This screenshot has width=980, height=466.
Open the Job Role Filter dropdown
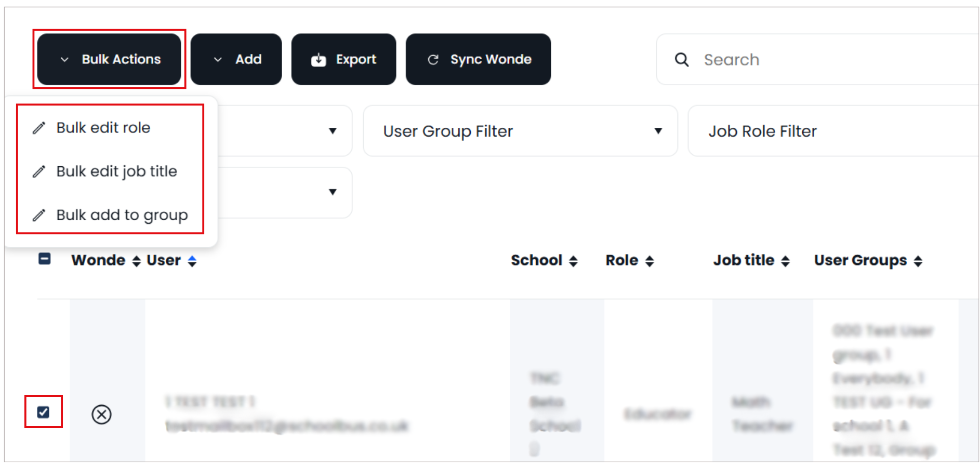[833, 131]
